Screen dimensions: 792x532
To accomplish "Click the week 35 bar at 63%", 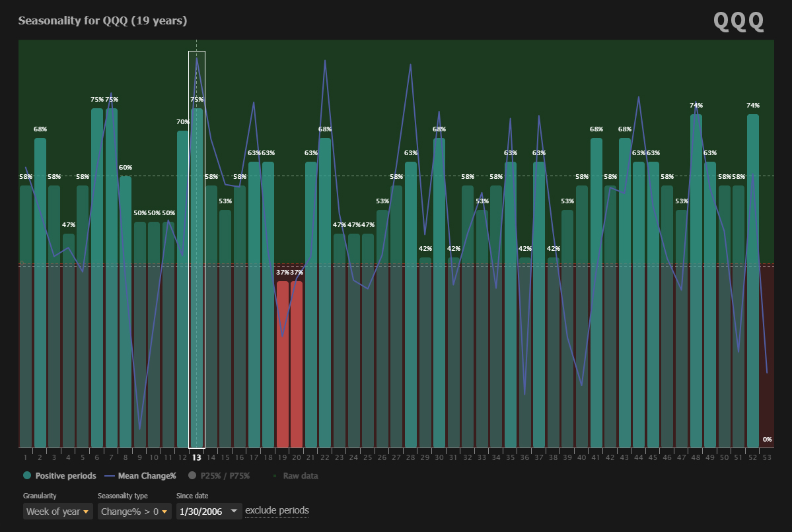I will coord(511,304).
